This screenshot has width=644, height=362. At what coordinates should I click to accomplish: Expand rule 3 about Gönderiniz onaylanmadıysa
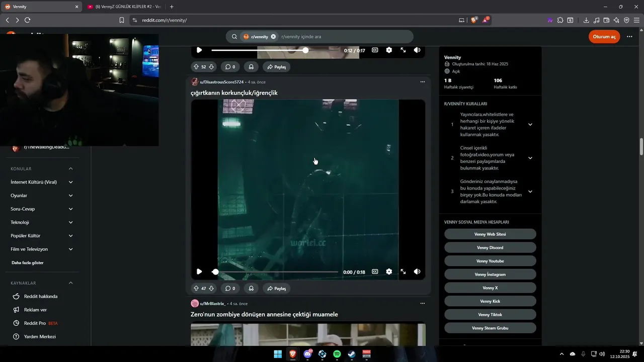click(x=530, y=192)
